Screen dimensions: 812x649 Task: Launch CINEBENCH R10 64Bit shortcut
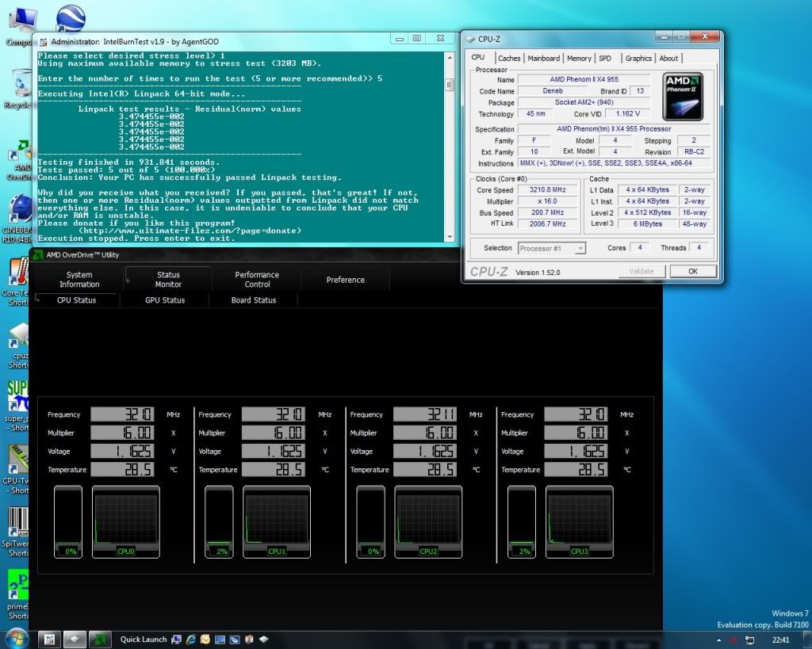pyautogui.click(x=19, y=217)
